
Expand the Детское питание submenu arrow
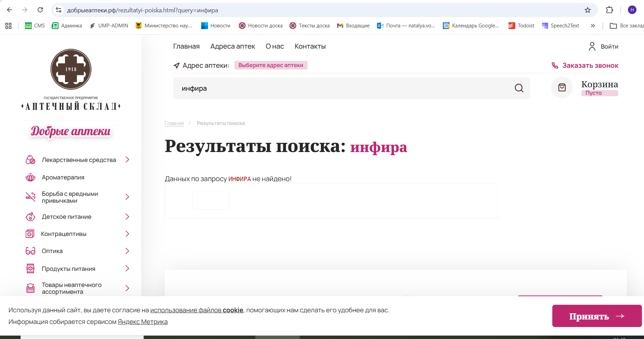point(127,217)
